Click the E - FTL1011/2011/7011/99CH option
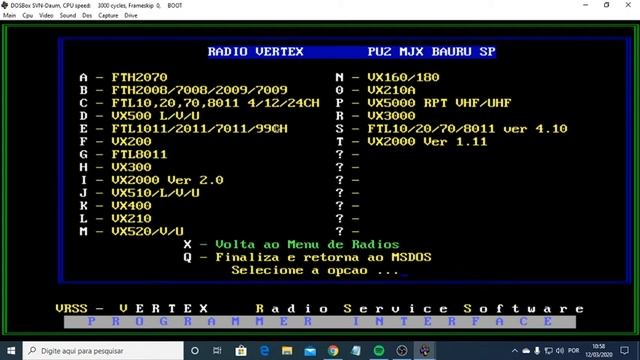640x360 pixels. point(183,129)
